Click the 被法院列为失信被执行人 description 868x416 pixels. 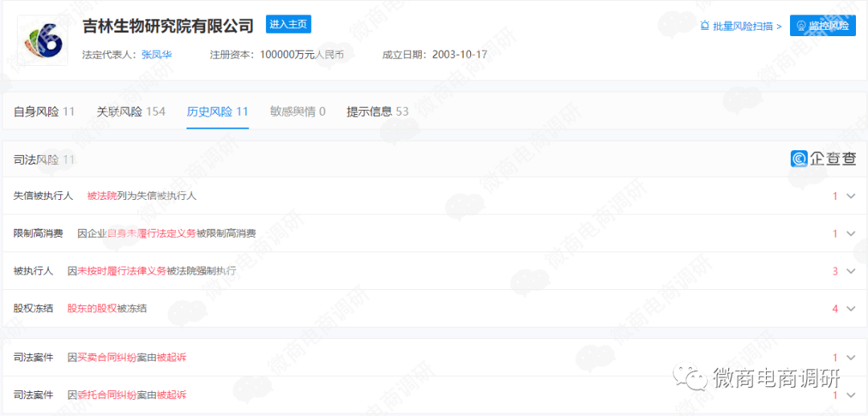141,196
